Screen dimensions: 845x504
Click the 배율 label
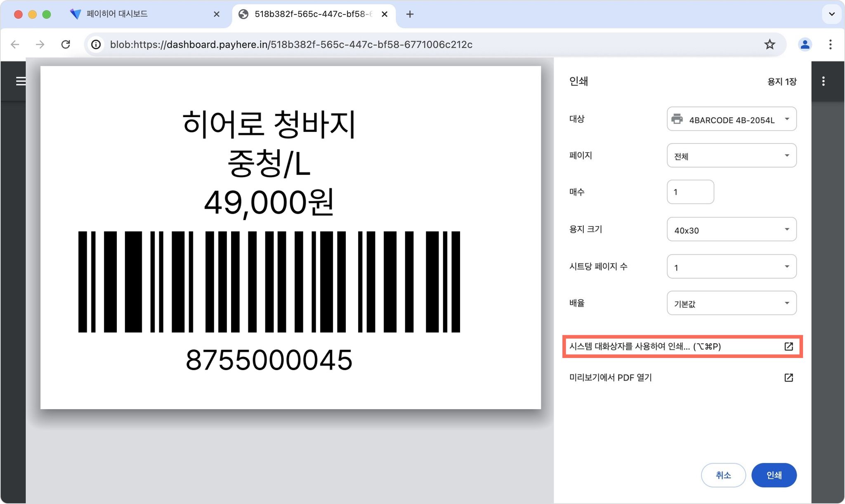[577, 303]
